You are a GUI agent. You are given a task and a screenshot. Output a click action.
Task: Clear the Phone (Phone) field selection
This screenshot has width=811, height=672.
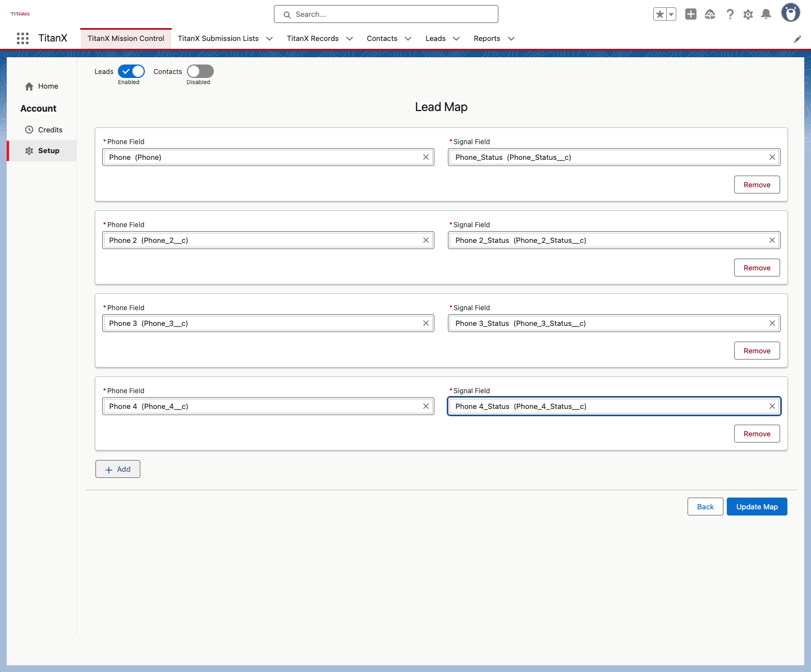(x=426, y=157)
